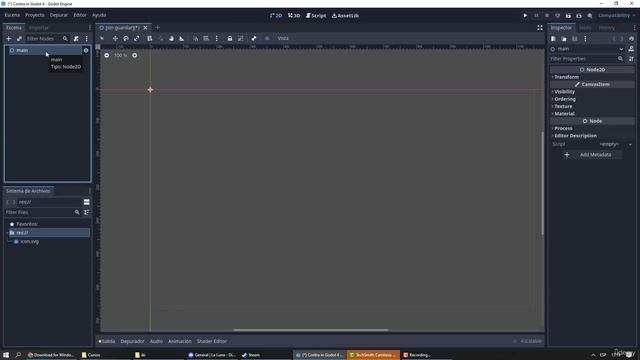
Task: Open the Escena menu
Action: tap(12, 15)
